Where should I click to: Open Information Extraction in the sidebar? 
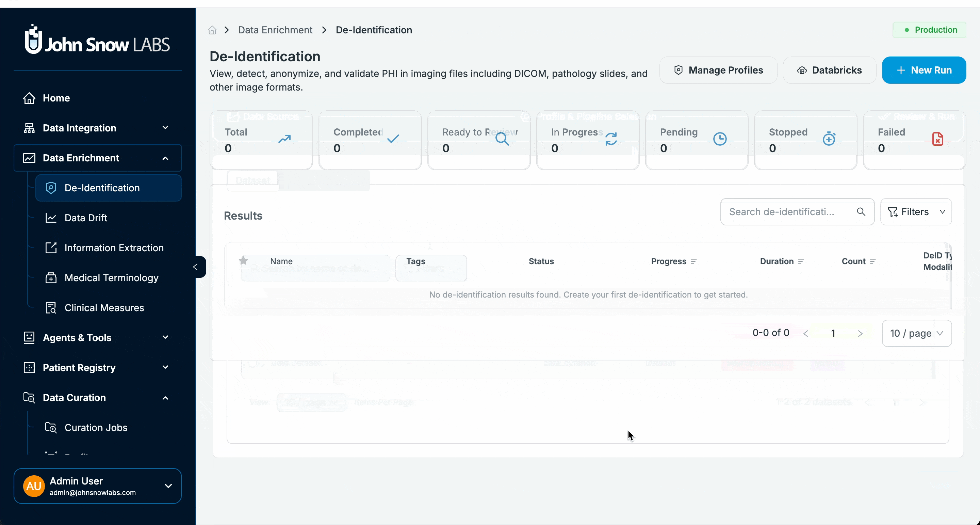pyautogui.click(x=109, y=248)
